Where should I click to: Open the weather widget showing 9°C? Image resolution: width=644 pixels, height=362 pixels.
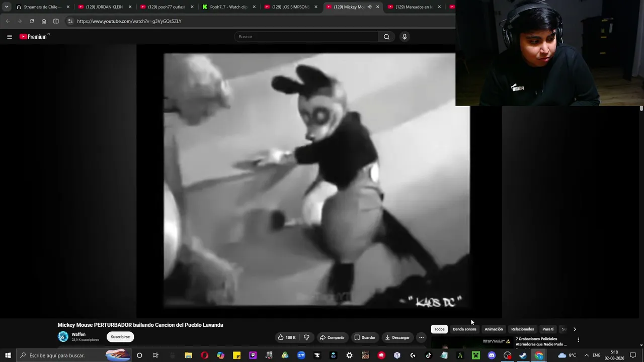pos(567,355)
